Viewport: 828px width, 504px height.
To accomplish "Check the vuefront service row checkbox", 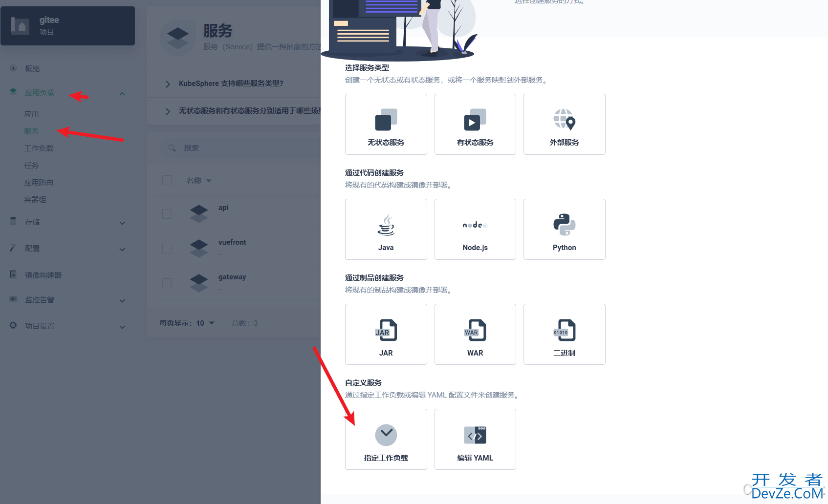I will tap(167, 249).
